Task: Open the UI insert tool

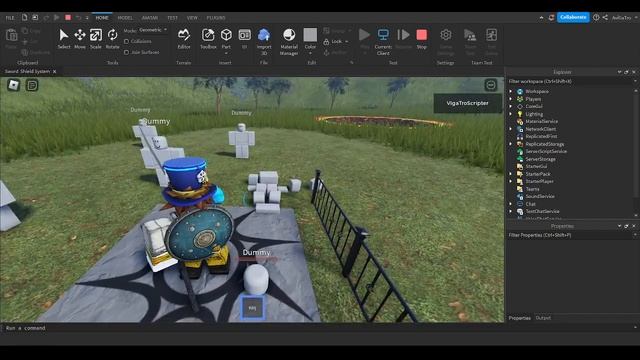Action: coord(244,35)
